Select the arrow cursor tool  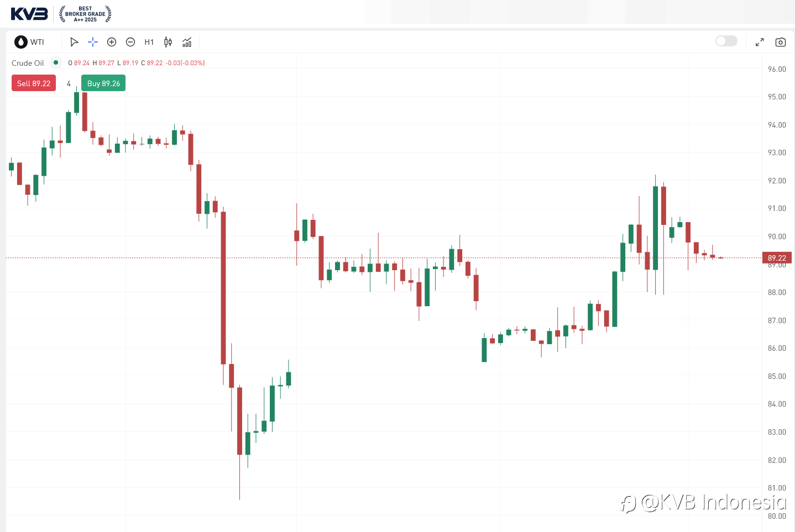click(x=74, y=42)
